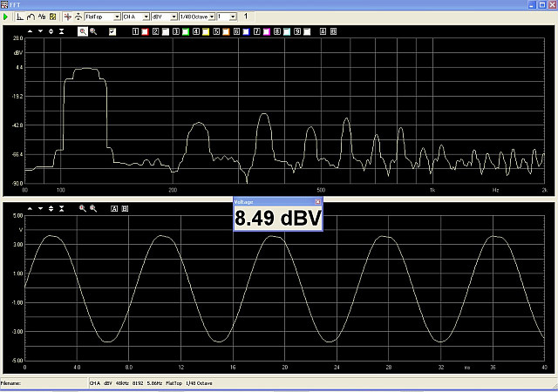Shift FFT graph up with up arrow

click(x=30, y=31)
